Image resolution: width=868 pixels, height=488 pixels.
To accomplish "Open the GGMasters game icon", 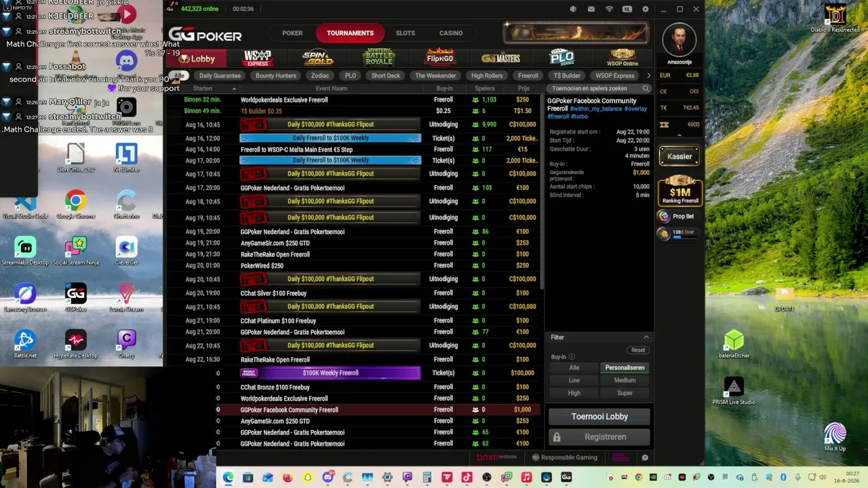I will pos(500,58).
